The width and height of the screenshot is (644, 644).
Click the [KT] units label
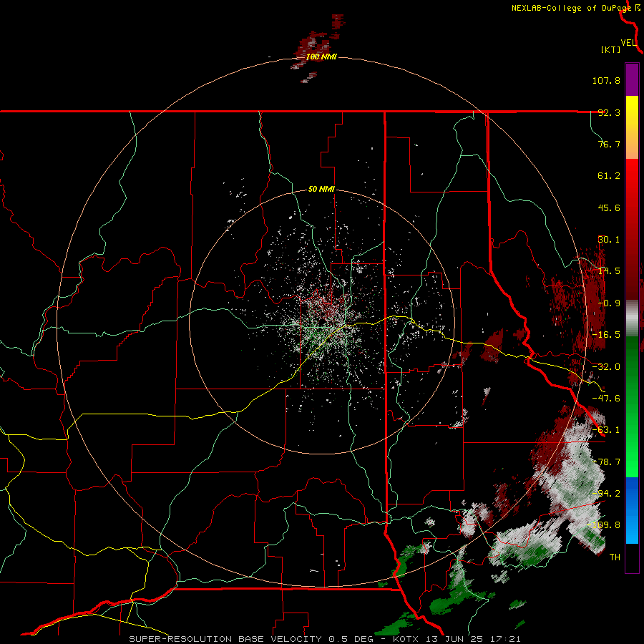(610, 49)
